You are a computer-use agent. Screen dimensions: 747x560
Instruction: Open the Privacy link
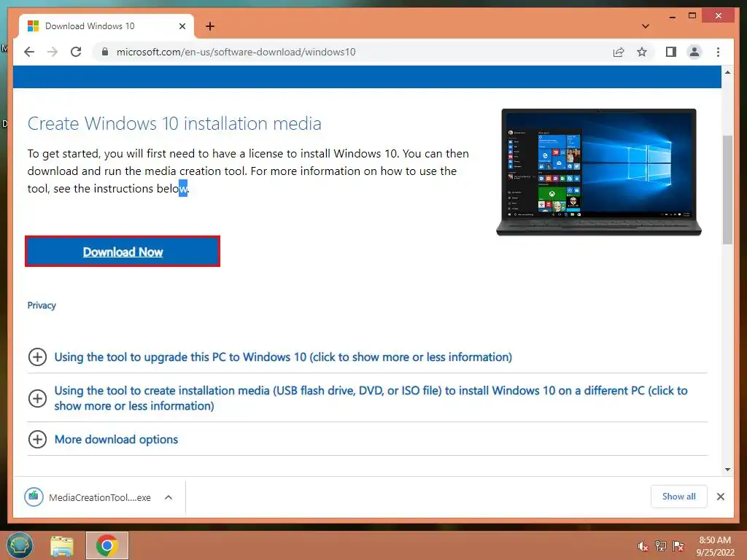(x=42, y=306)
